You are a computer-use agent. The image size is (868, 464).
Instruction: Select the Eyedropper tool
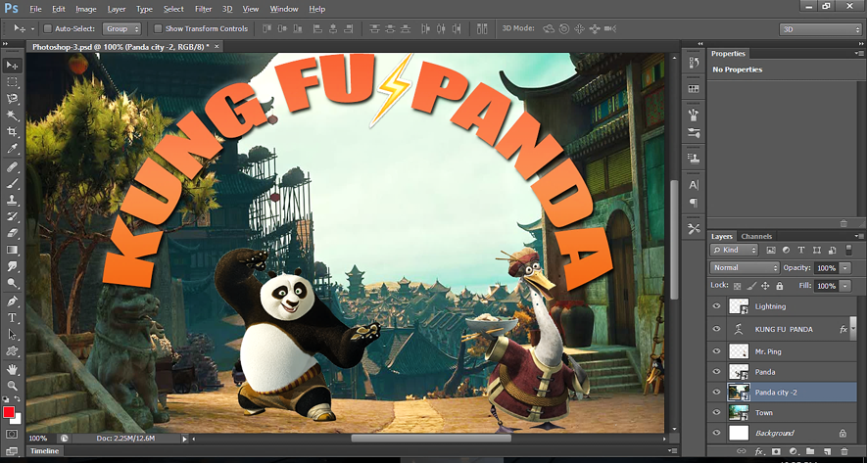[x=12, y=148]
